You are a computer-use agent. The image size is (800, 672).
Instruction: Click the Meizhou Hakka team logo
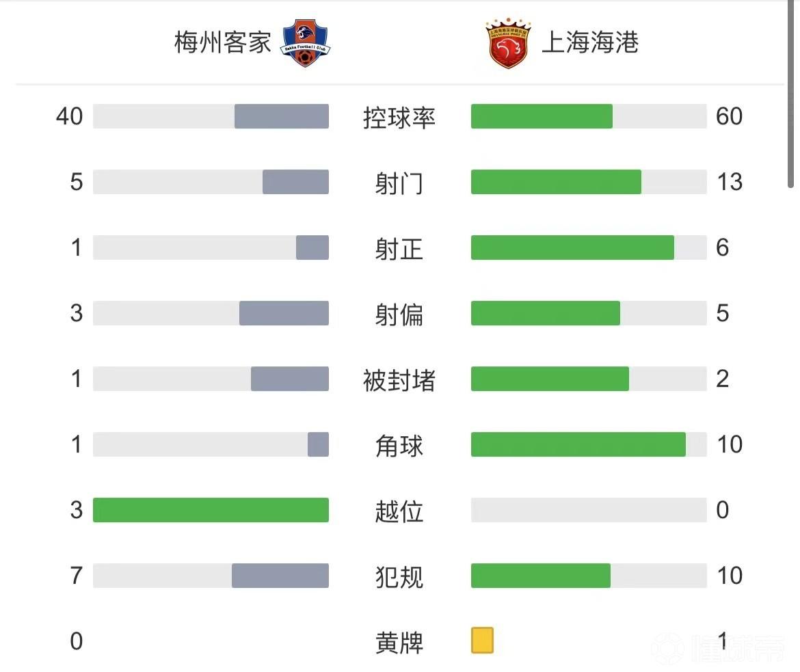[x=305, y=43]
